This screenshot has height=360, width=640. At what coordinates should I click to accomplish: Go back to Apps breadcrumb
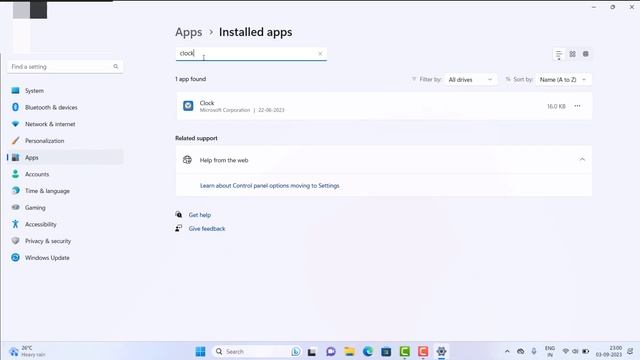[189, 32]
